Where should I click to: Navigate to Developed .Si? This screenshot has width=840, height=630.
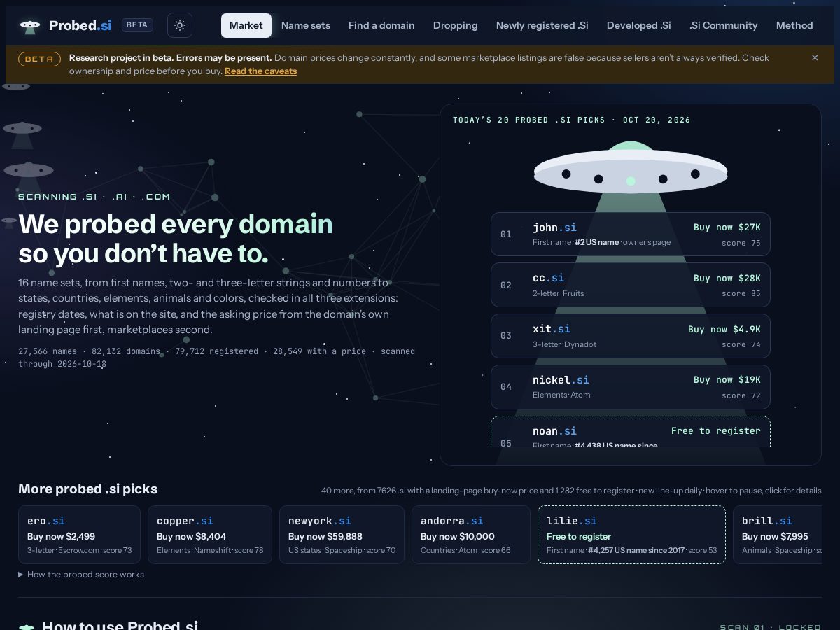[x=639, y=25]
